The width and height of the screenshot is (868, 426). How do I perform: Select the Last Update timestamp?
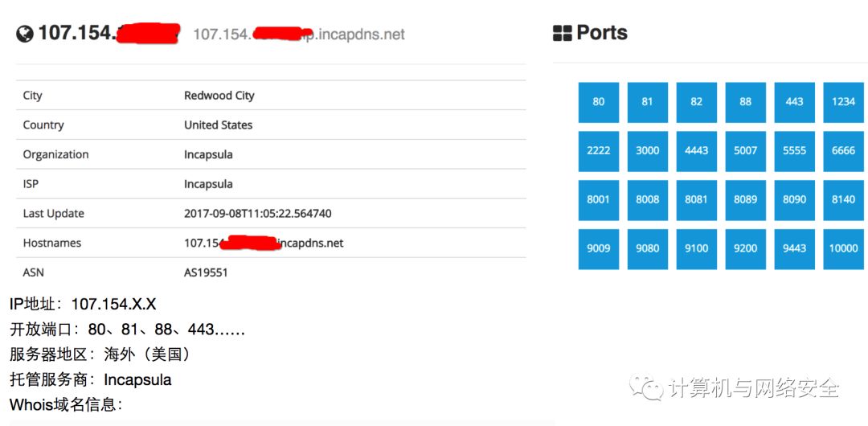click(x=257, y=214)
